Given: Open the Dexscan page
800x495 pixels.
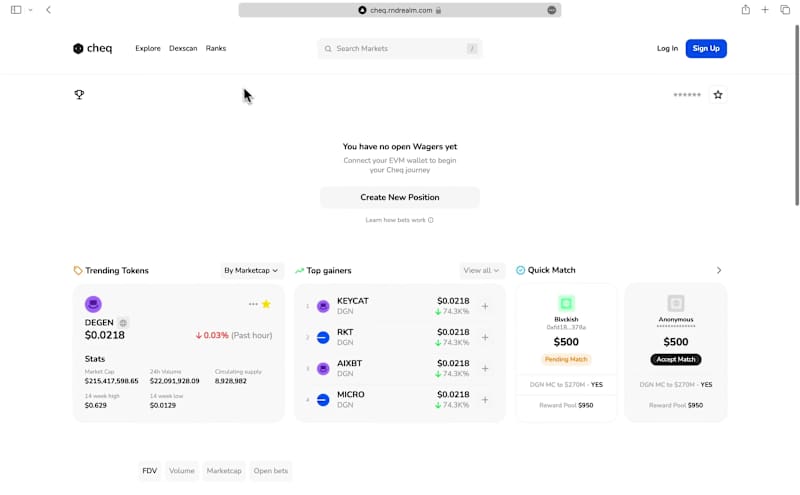Looking at the screenshot, I should 183,48.
